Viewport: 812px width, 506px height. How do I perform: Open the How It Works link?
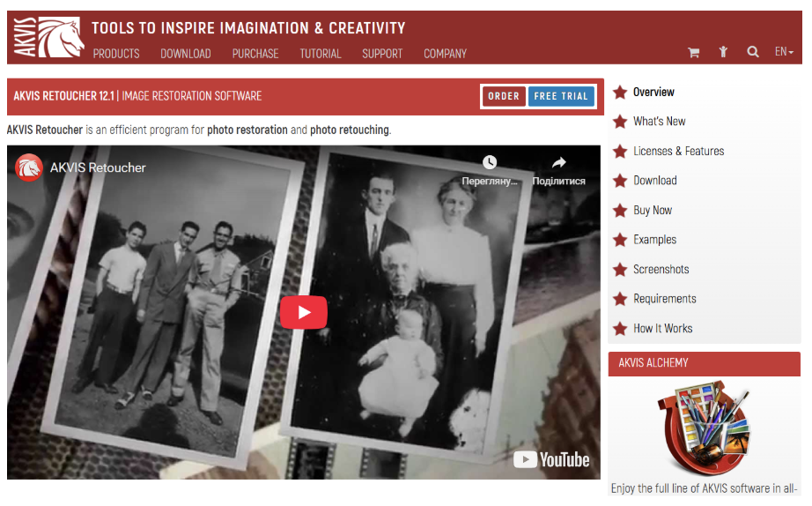tap(662, 328)
